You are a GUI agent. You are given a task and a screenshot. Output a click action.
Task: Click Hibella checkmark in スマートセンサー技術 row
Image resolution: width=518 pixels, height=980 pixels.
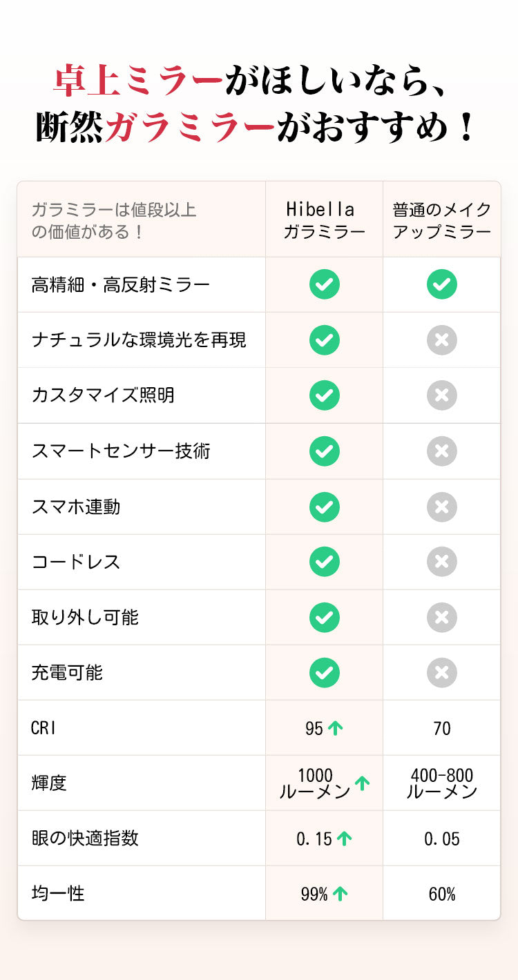[x=324, y=451]
